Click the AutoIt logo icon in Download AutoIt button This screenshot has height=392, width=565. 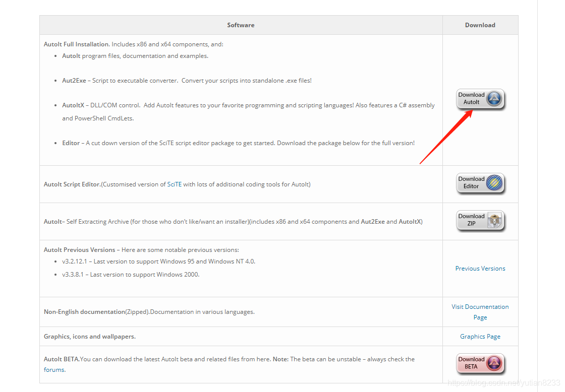point(494,98)
